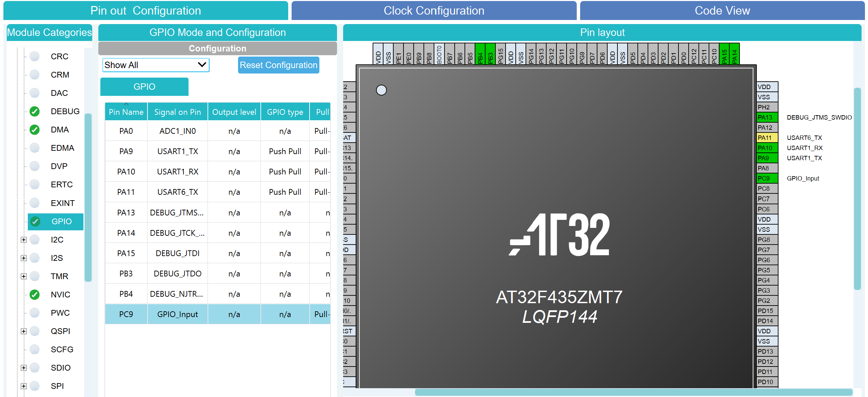Click yellow pin PA11 on chip layout

[x=767, y=138]
